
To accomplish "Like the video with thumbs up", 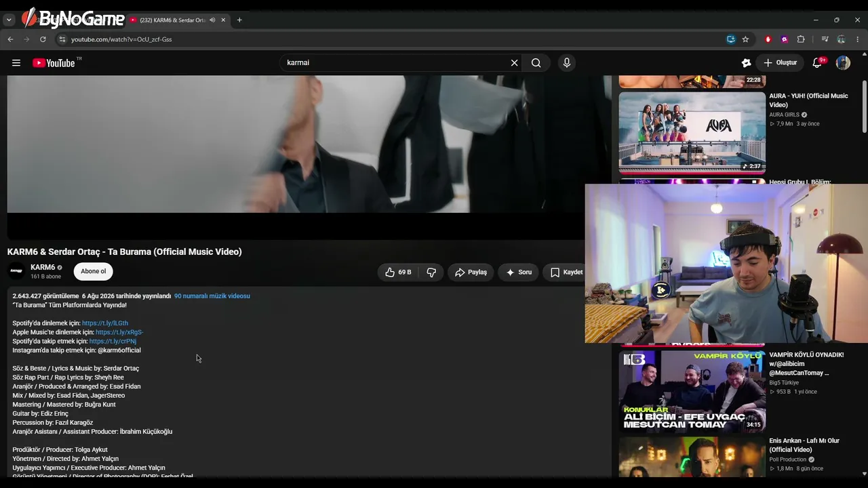I will 398,272.
